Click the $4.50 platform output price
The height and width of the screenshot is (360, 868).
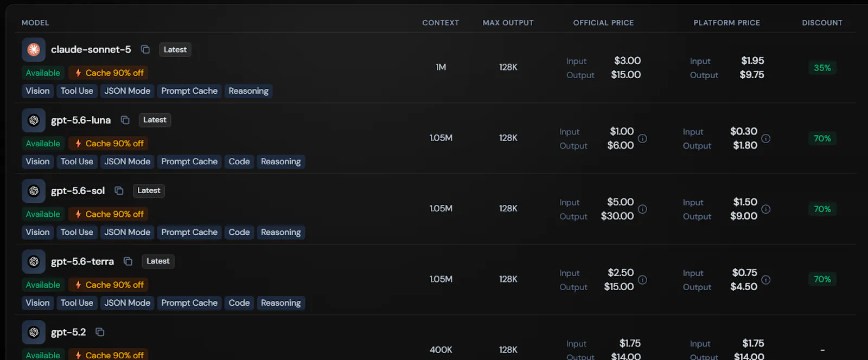coord(744,287)
